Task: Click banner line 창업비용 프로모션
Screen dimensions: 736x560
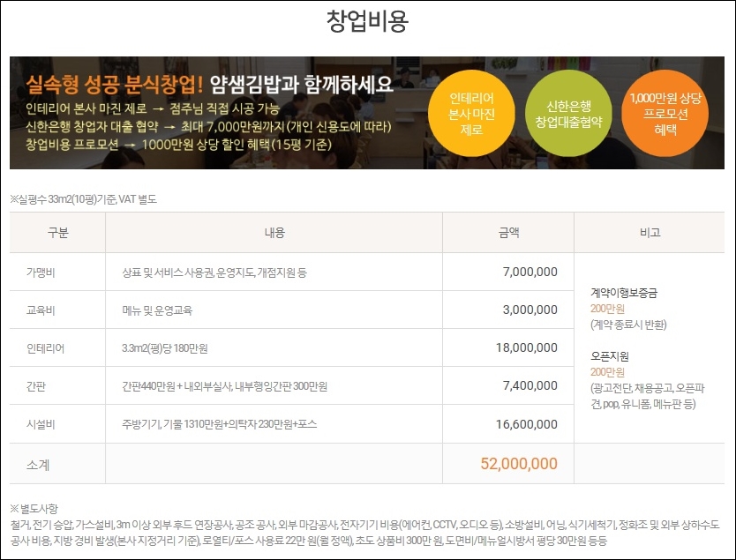Action: [71, 145]
